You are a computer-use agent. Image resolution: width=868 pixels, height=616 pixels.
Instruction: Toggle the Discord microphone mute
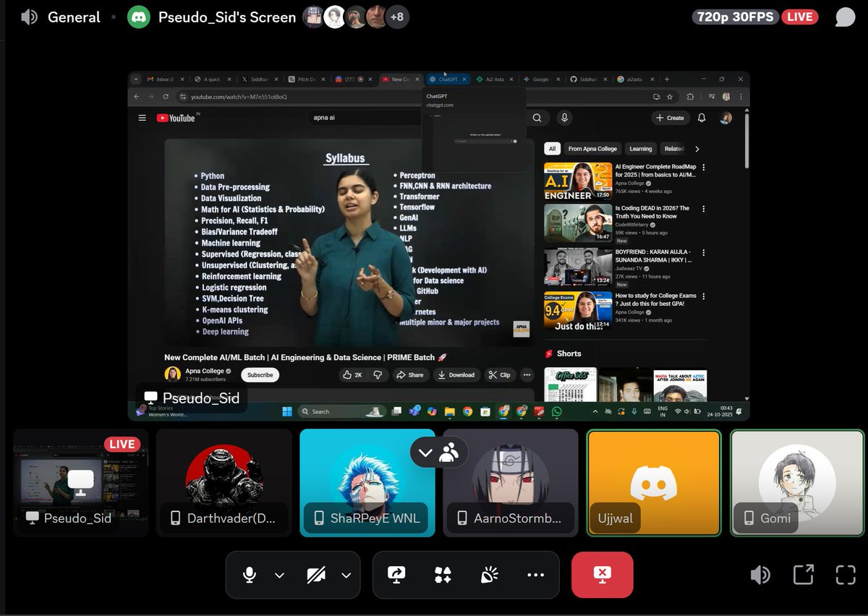(250, 575)
